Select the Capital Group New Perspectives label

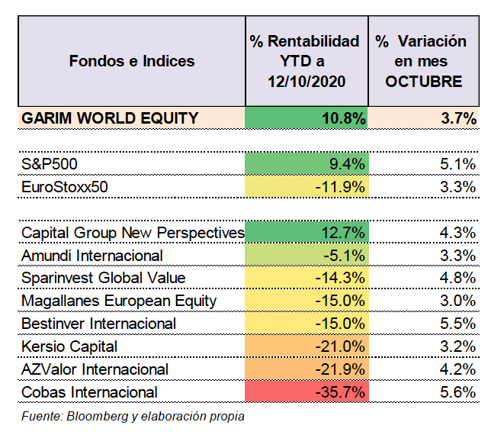click(133, 233)
